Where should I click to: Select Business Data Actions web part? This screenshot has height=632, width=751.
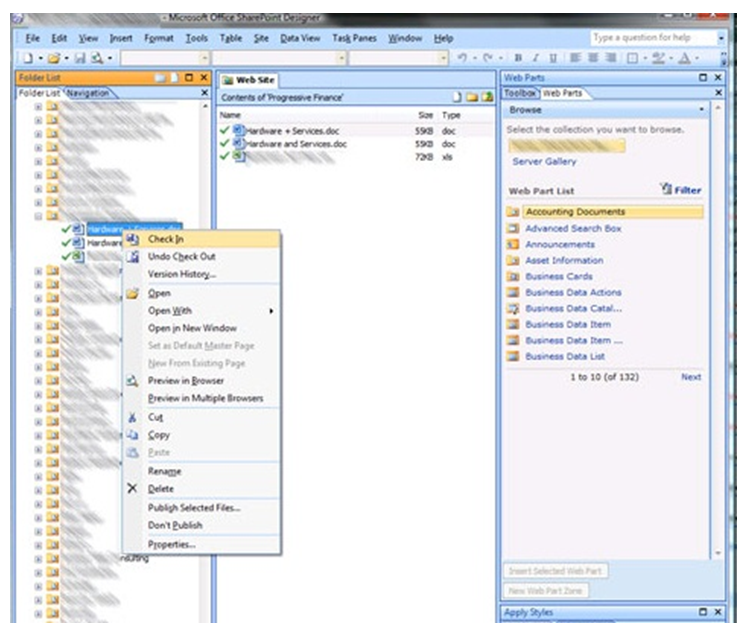pos(573,293)
